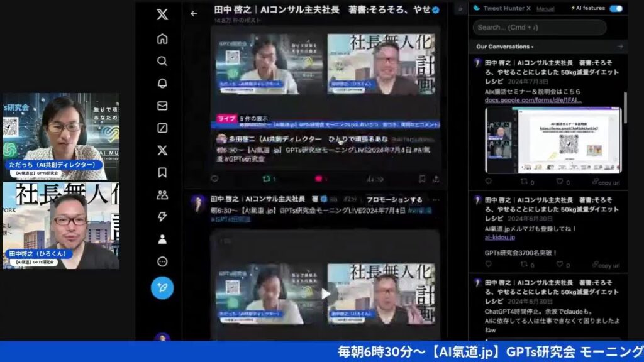Play the video in the lower post
The width and height of the screenshot is (644, 362).
pos(325,293)
